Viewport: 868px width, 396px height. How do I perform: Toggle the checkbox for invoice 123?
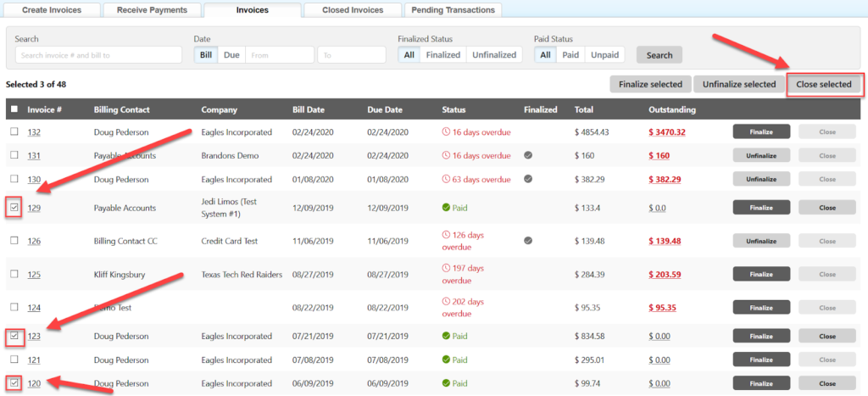click(x=14, y=337)
